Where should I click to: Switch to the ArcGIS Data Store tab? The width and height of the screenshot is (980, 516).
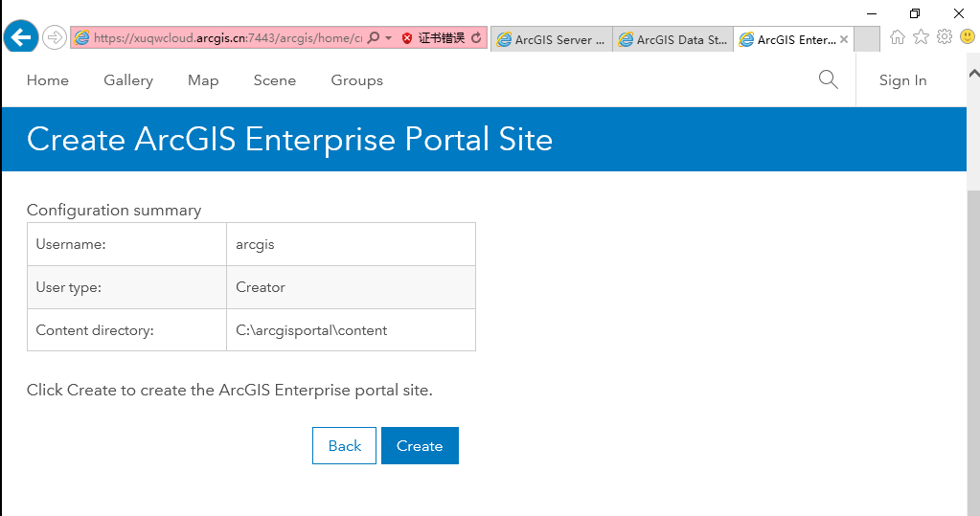[673, 39]
